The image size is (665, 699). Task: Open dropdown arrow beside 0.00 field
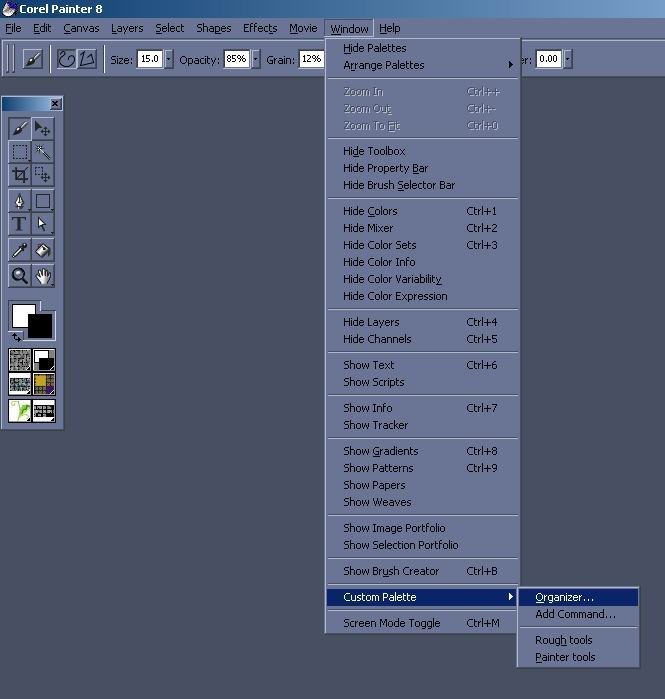tap(567, 59)
